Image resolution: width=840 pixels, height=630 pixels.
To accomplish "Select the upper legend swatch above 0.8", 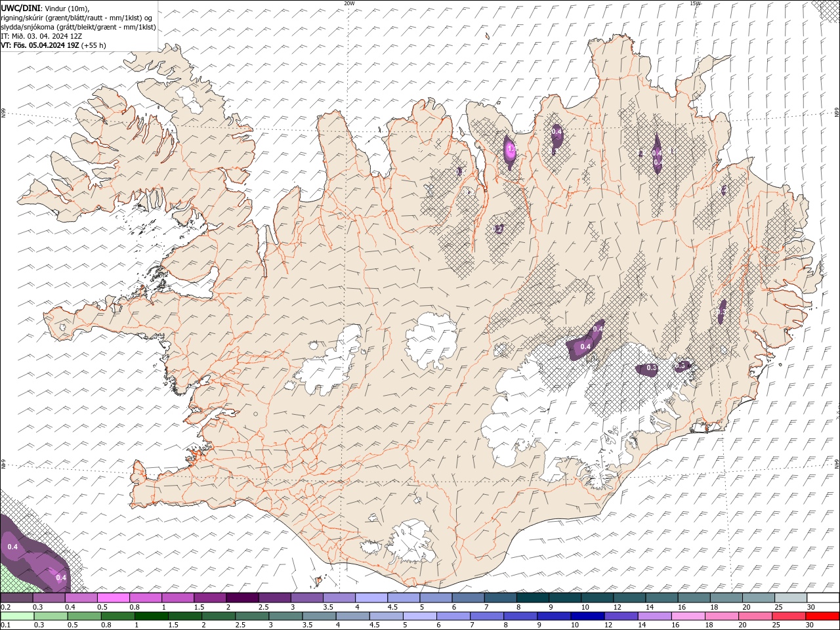I will [x=145, y=598].
